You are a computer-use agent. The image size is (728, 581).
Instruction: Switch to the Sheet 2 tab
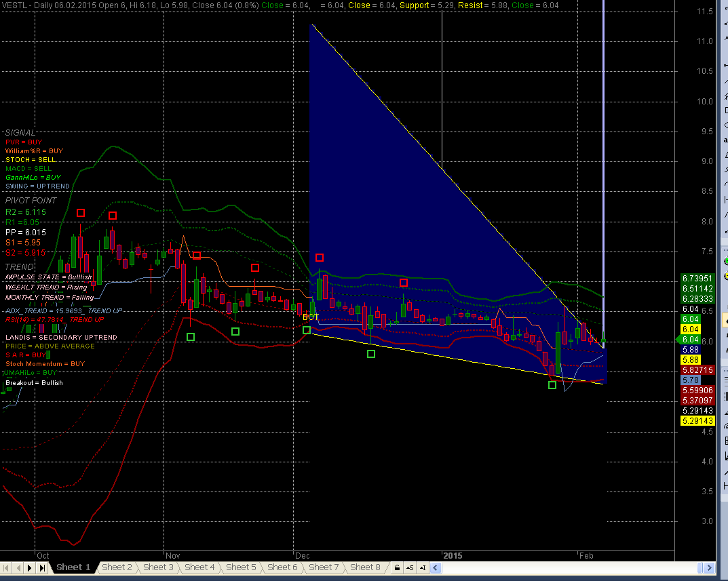pyautogui.click(x=117, y=567)
